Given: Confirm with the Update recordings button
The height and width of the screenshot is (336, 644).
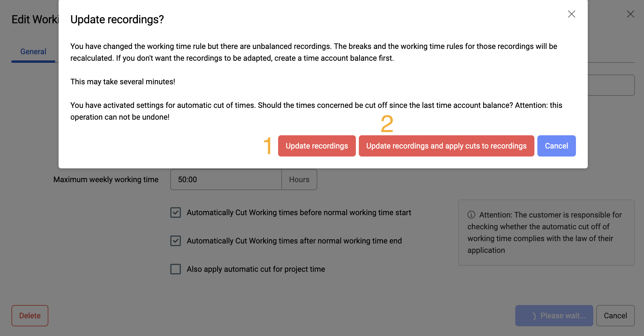Looking at the screenshot, I should [x=317, y=146].
